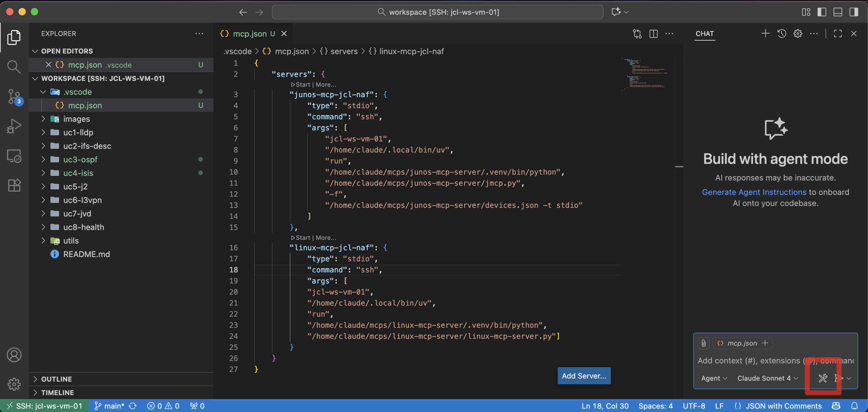Send chat message with arrow icon
The width and height of the screenshot is (868, 412).
[839, 378]
